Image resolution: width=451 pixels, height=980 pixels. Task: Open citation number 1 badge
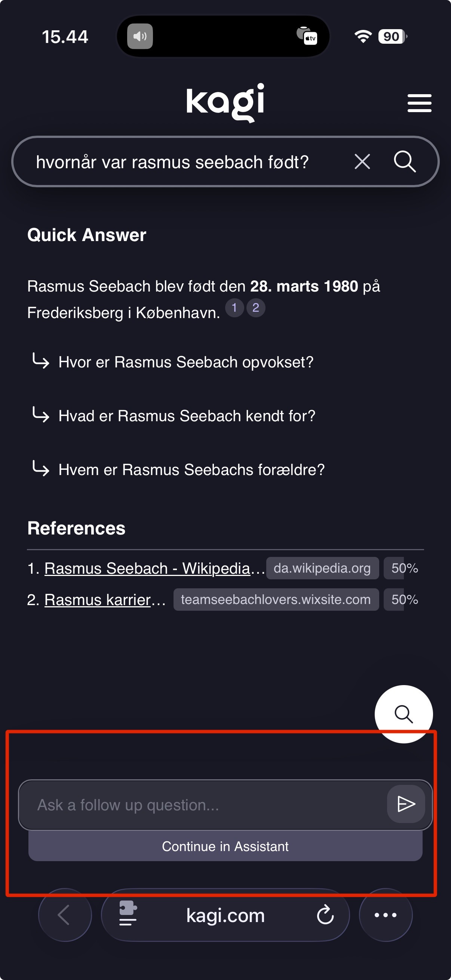click(x=234, y=307)
